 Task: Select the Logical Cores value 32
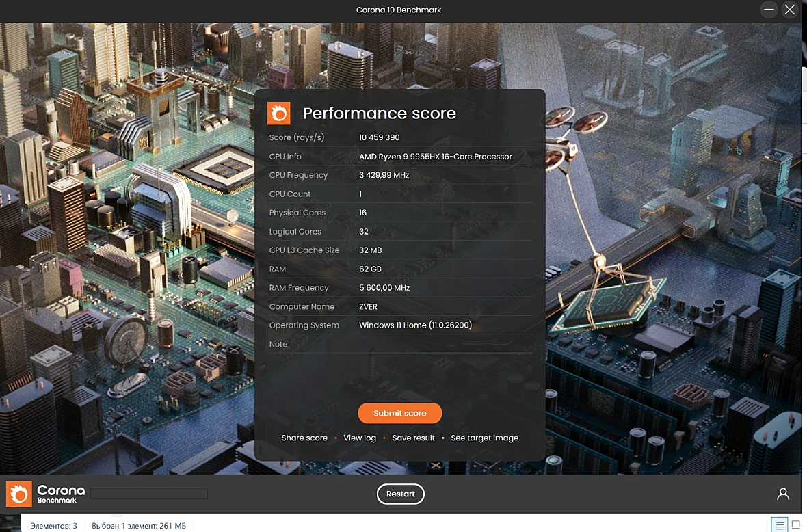[x=363, y=232]
